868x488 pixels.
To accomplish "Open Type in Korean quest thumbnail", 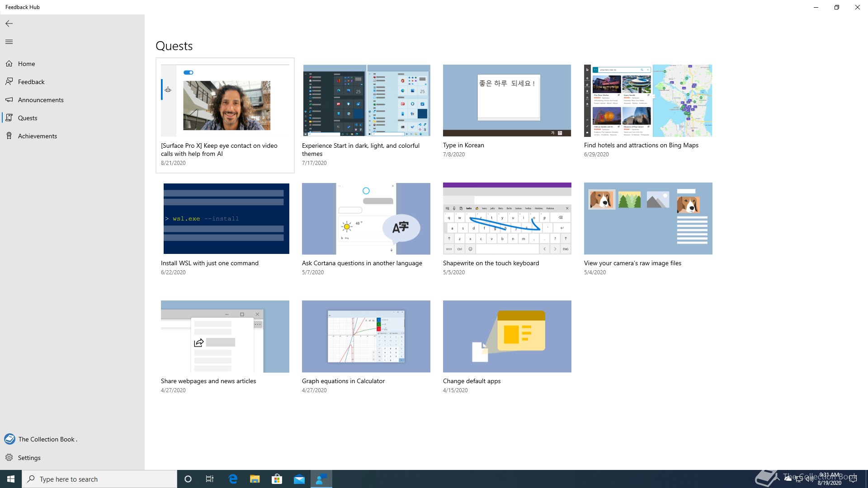I will coord(507,100).
